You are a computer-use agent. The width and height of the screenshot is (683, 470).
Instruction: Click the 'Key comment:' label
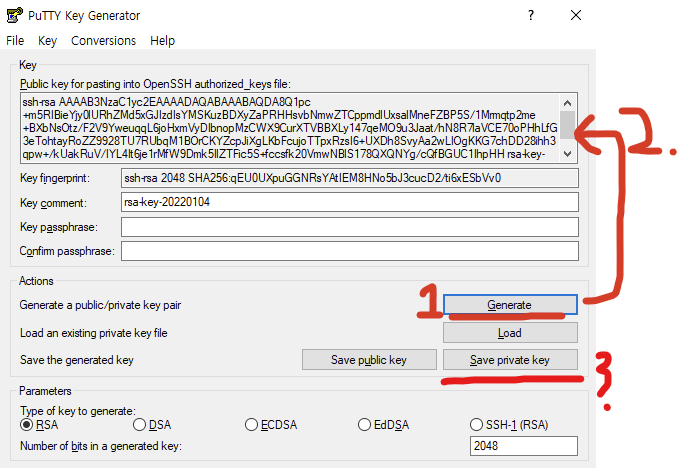[53, 203]
